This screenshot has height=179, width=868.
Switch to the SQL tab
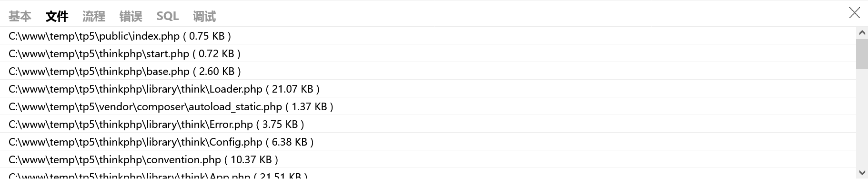[168, 16]
